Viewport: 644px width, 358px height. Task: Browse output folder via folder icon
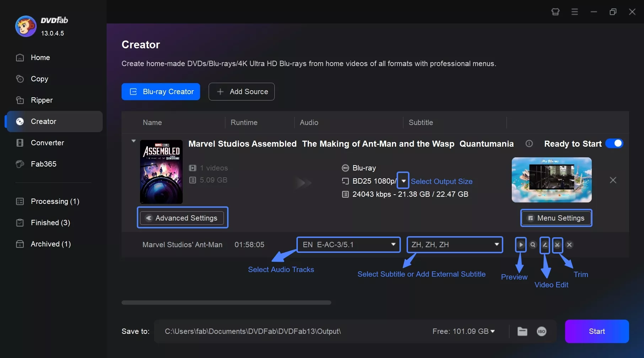click(522, 331)
